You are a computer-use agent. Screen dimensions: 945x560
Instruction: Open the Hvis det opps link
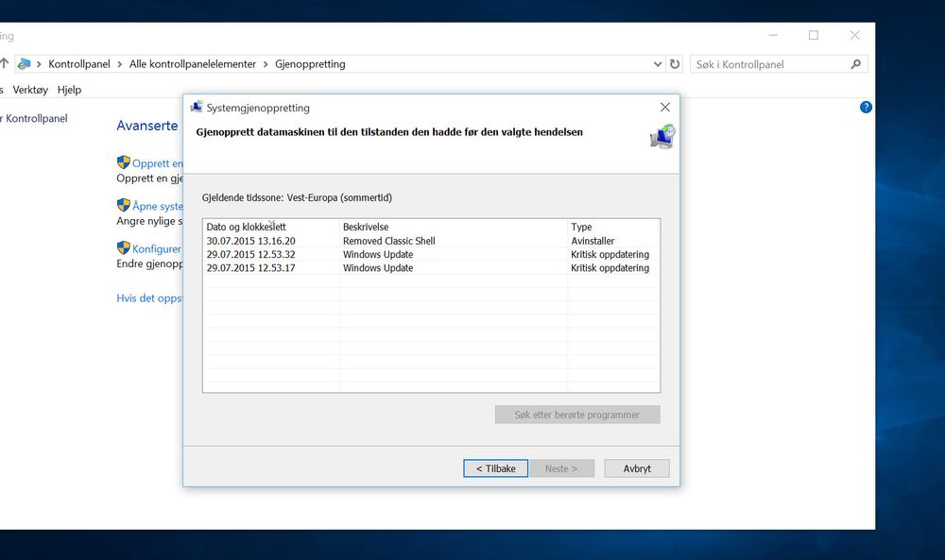149,298
